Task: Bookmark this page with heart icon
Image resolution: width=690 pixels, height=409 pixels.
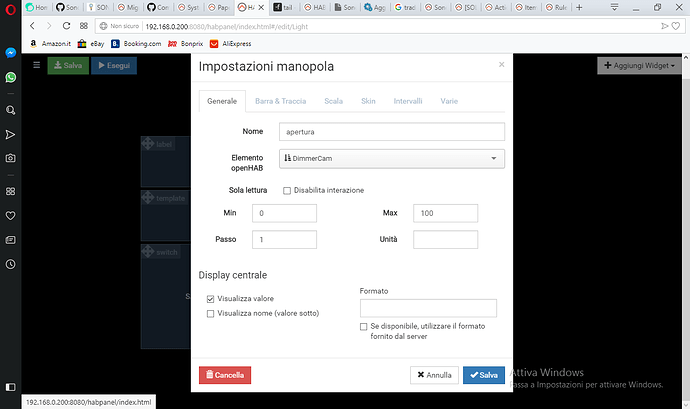Action: [676, 26]
